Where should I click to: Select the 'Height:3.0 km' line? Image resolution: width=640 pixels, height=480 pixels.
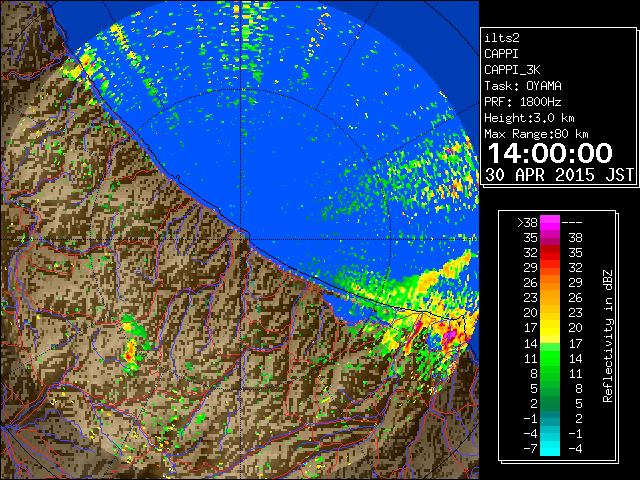pyautogui.click(x=529, y=118)
